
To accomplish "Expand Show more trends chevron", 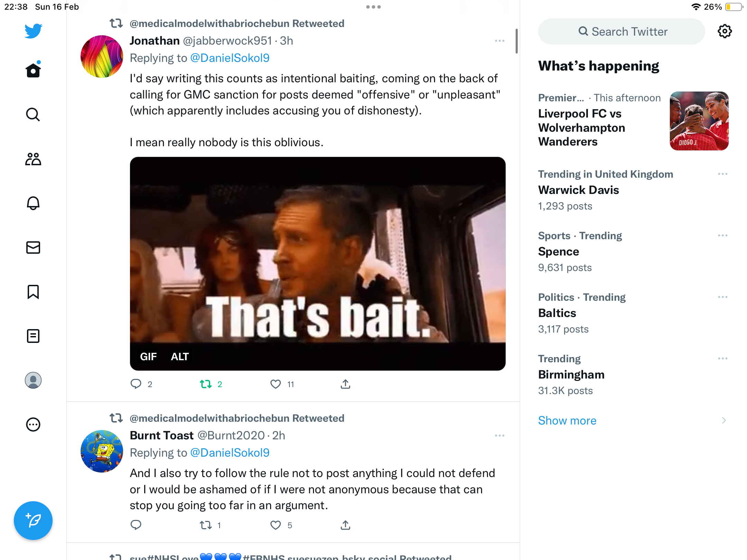I will [x=724, y=420].
